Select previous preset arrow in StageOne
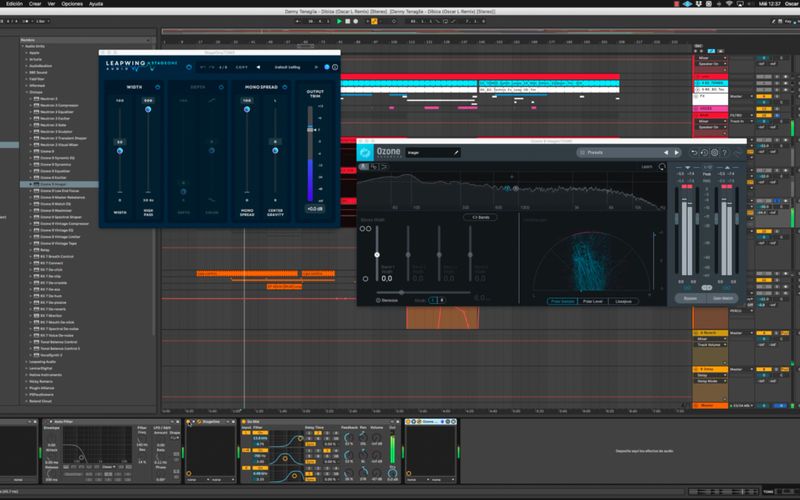The image size is (800, 500). [x=258, y=67]
